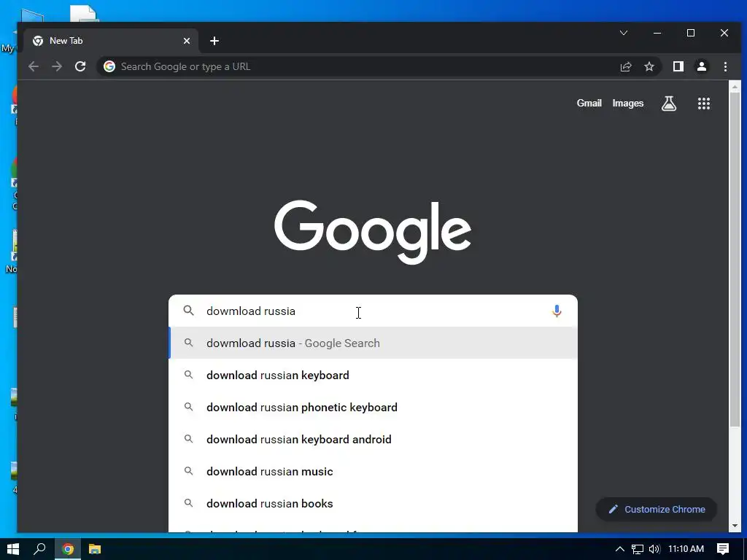Click the forward navigation arrow
This screenshot has height=560, width=747.
57,66
